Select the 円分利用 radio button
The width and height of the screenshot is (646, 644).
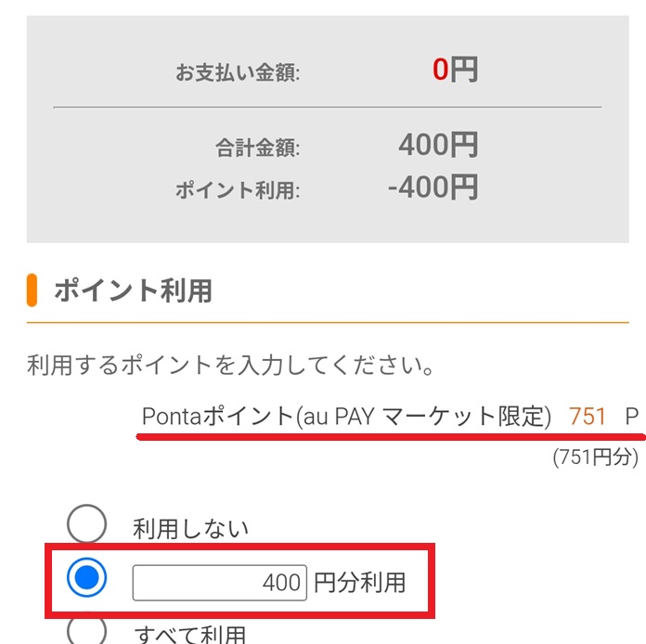(87, 579)
